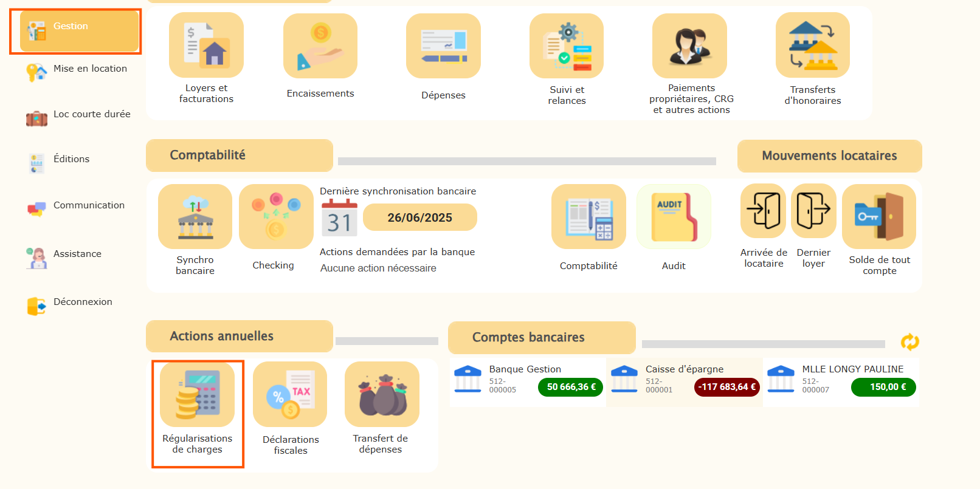Click the Dépenses cheque icon
Image resolution: width=980 pixels, height=489 pixels.
click(443, 46)
